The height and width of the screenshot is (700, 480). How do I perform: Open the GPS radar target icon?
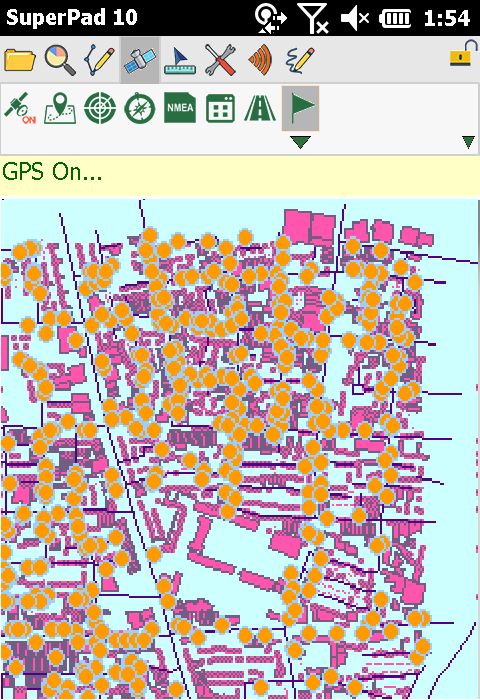(100, 108)
